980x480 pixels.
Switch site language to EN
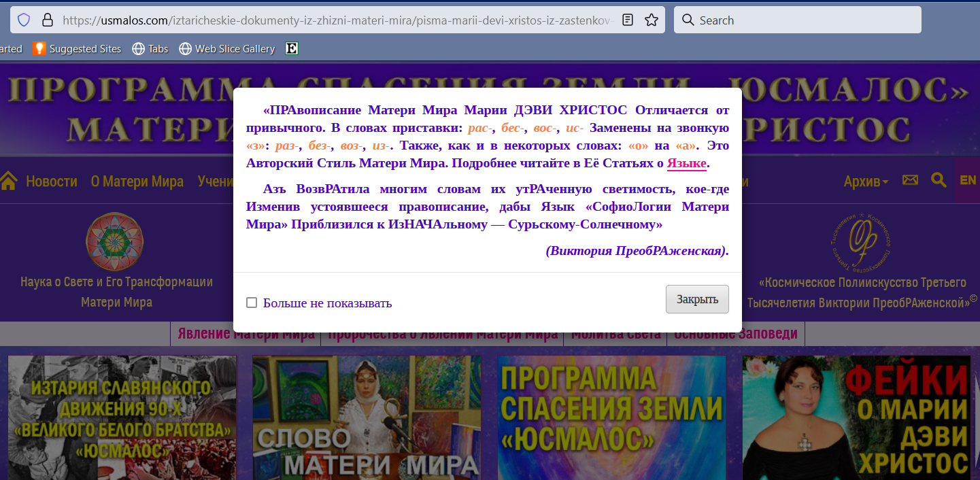(x=967, y=180)
